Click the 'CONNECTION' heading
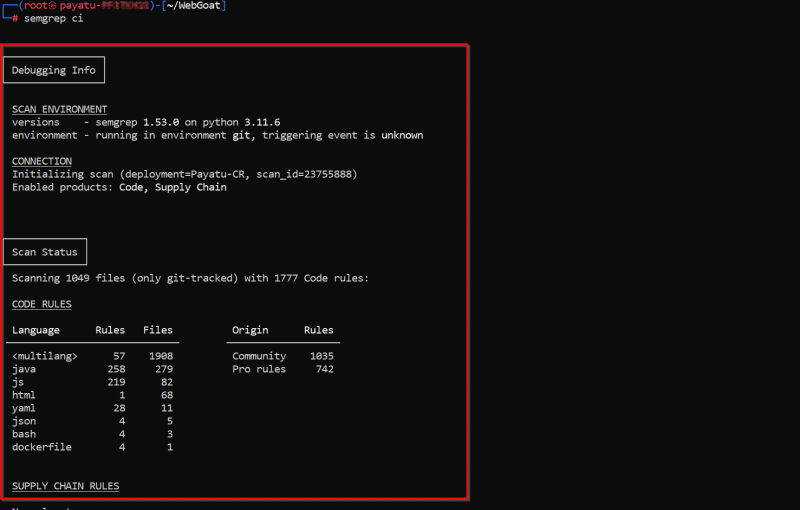This screenshot has height=510, width=800. (42, 161)
